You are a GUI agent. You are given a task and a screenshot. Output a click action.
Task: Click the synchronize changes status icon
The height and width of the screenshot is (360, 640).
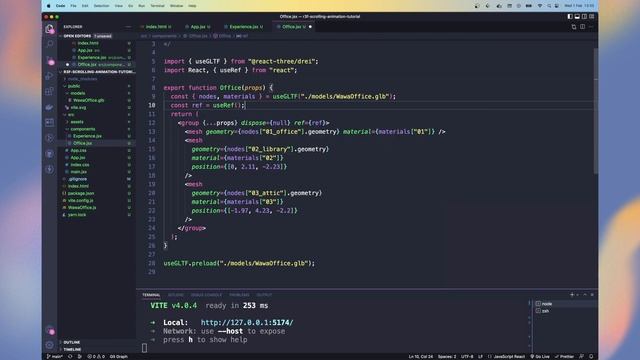coord(70,357)
